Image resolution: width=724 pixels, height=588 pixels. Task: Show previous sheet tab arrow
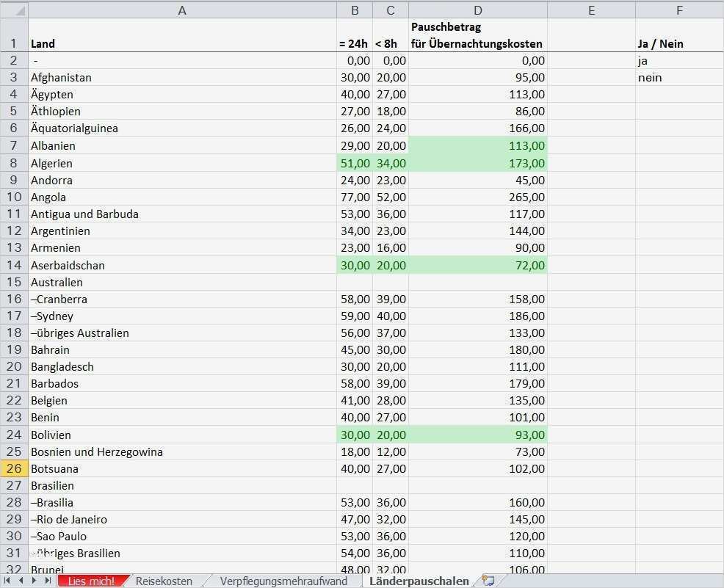(21, 581)
